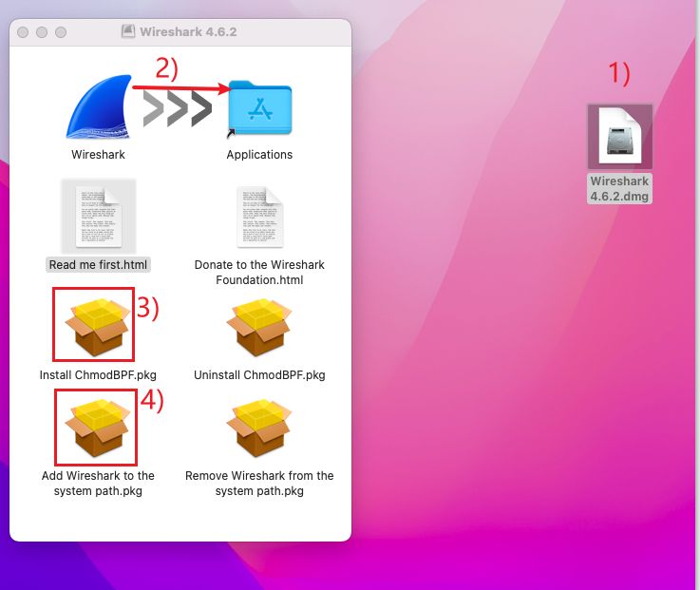Click the "Wireshark 4.6.2.dmg" filename label on desktop
700x590 pixels.
click(x=619, y=188)
